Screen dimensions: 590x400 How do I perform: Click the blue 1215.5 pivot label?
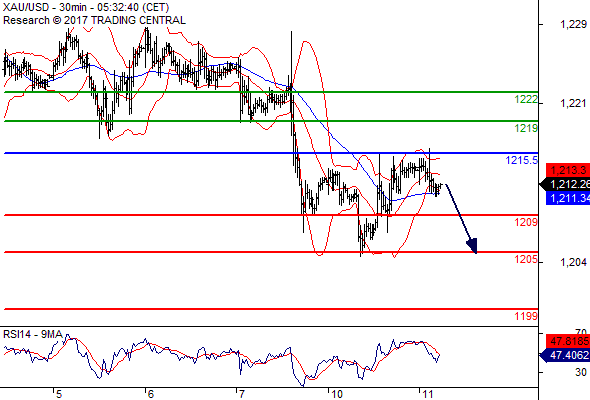pos(522,160)
